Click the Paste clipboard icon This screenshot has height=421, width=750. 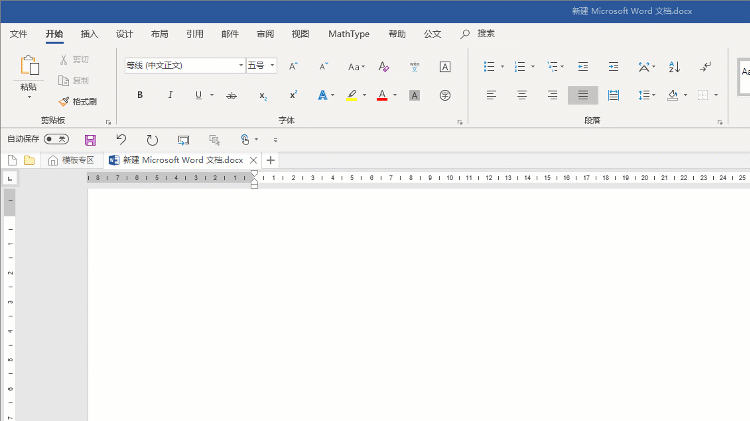click(x=29, y=66)
